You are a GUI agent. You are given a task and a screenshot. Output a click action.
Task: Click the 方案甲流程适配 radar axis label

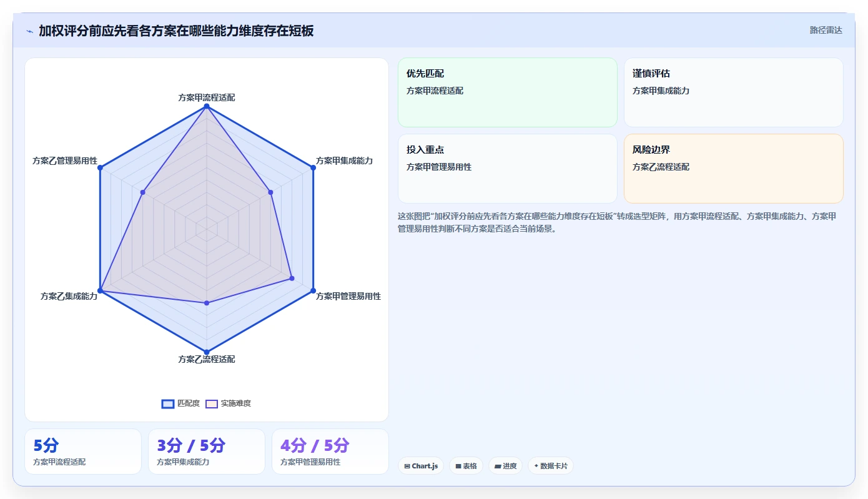pyautogui.click(x=207, y=97)
